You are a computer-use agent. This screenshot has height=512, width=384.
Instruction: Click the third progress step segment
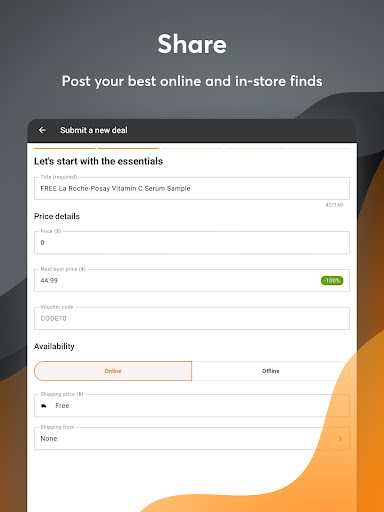[192, 148]
